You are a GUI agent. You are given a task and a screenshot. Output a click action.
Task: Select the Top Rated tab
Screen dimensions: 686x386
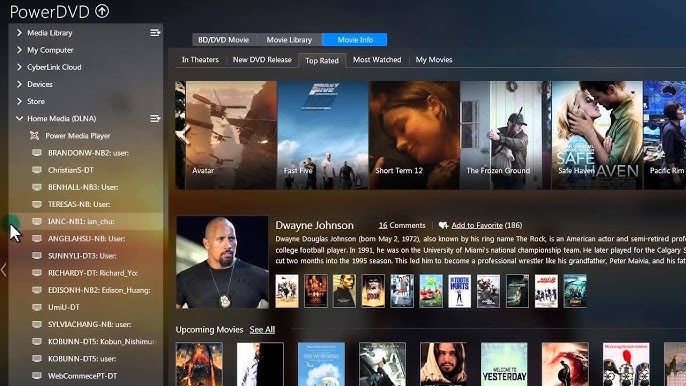pos(322,60)
